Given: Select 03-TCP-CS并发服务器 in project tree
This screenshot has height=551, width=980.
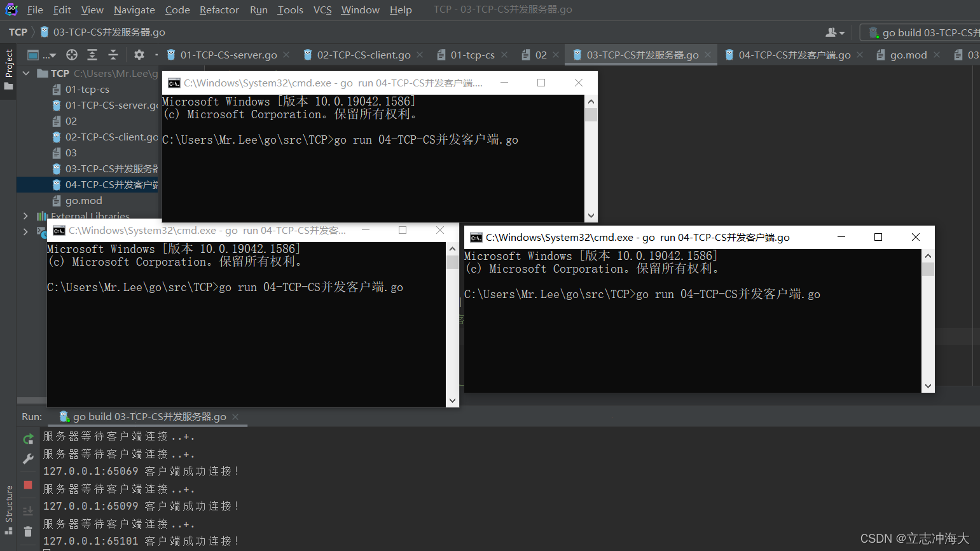Looking at the screenshot, I should coord(105,169).
